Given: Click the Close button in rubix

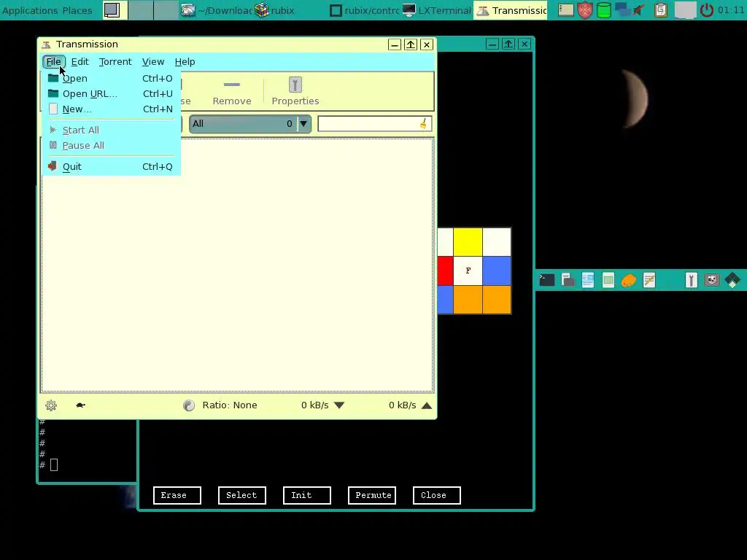Looking at the screenshot, I should click(x=437, y=495).
